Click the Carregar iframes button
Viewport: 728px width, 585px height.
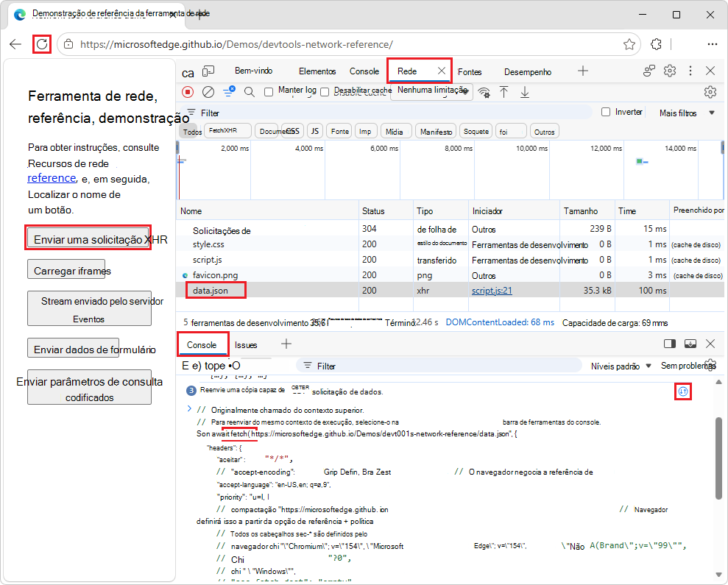click(66, 269)
